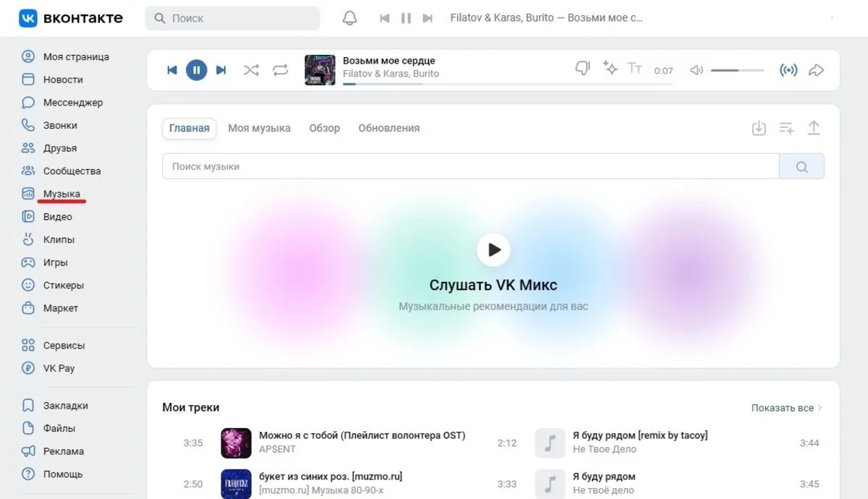Toggle shuffle mode in the player
This screenshot has width=868, height=499.
click(251, 70)
